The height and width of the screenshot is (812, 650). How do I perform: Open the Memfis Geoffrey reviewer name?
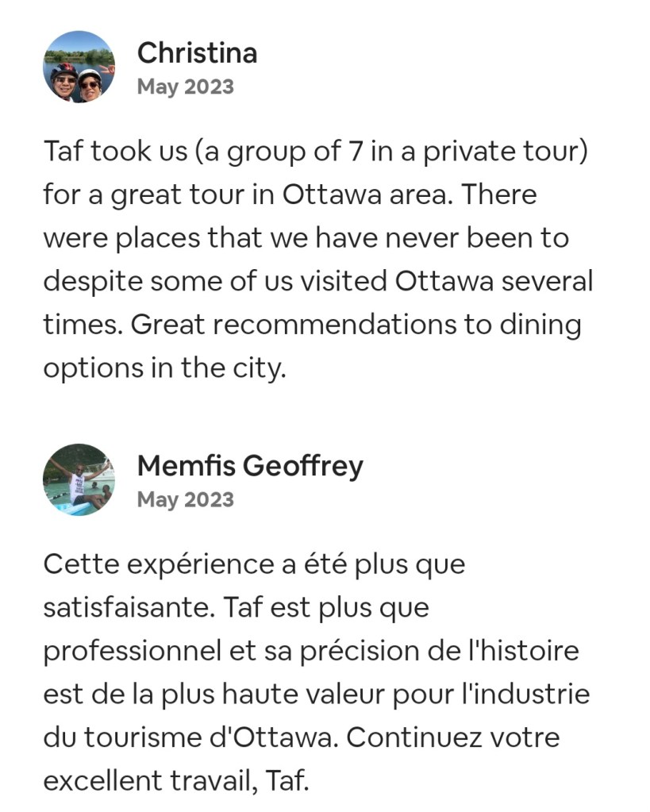tap(250, 466)
